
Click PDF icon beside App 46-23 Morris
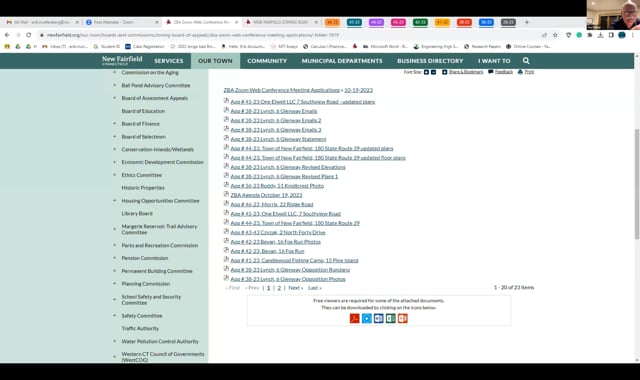[x=226, y=203]
